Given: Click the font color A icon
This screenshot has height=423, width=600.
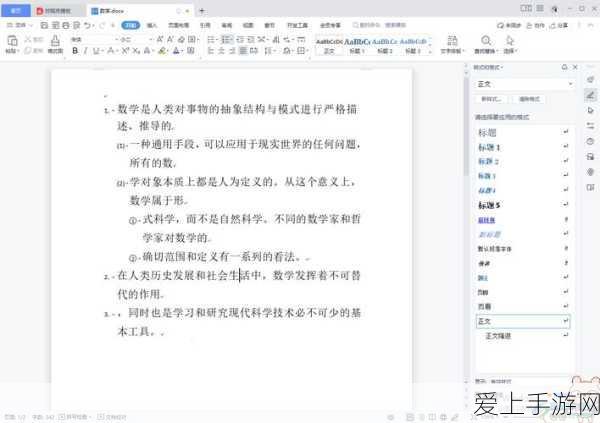Looking at the screenshot, I should point(176,51).
